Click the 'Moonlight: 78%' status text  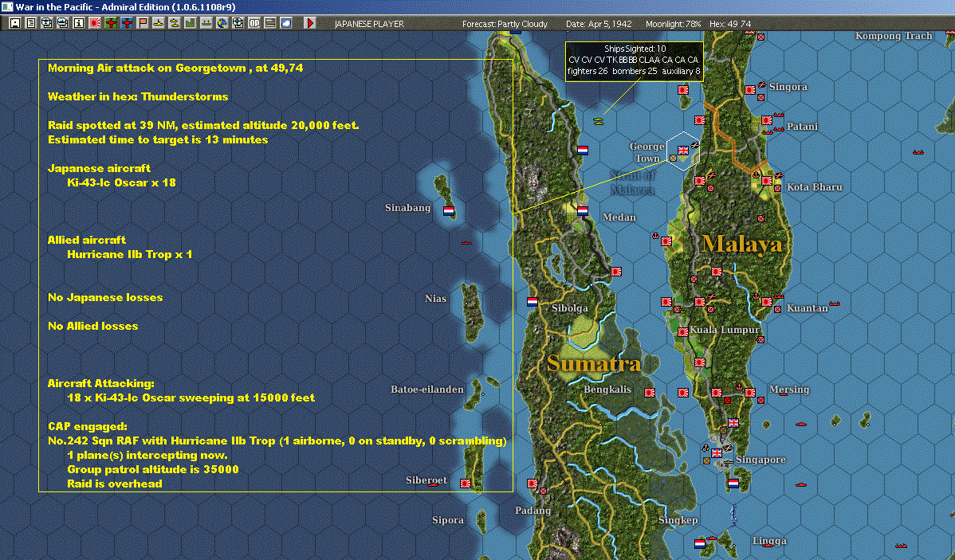[x=673, y=24]
